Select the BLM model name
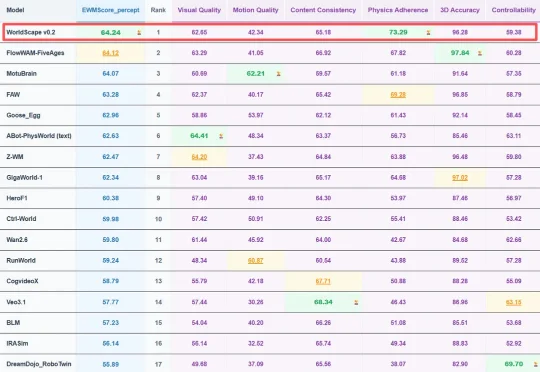 (13, 323)
